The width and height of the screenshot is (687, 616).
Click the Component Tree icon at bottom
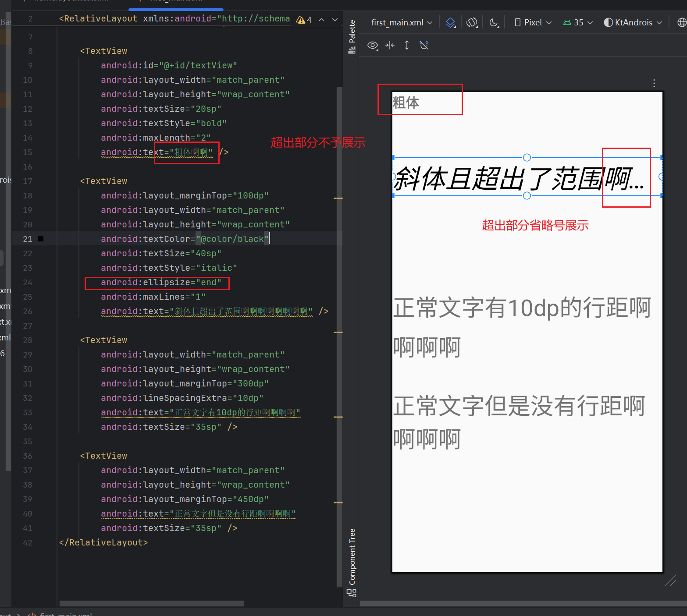[352, 593]
